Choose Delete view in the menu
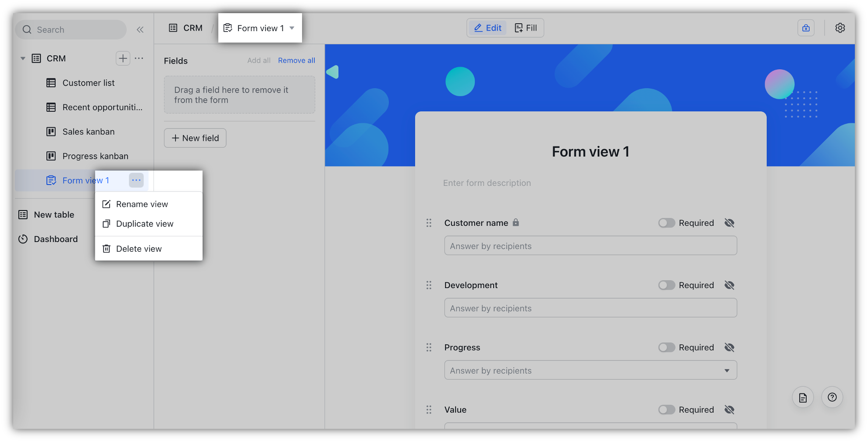The width and height of the screenshot is (868, 442). [139, 248]
